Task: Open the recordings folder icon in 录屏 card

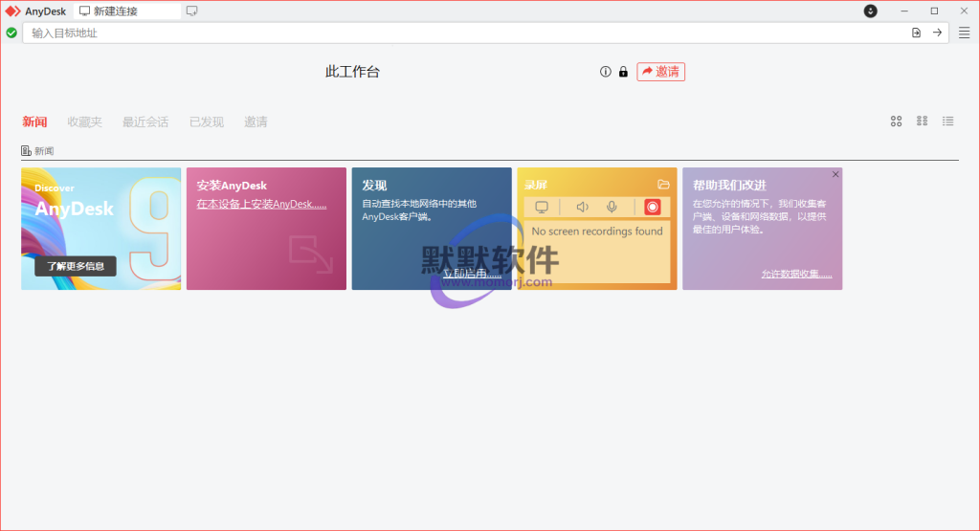Action: point(663,185)
